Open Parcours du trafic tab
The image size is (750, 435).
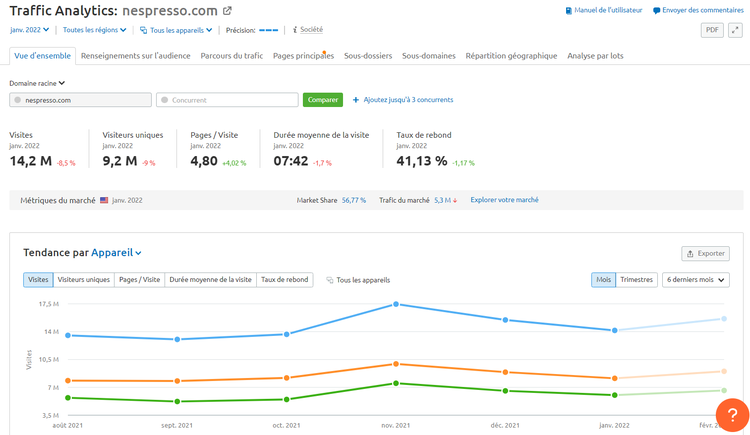[x=232, y=56]
